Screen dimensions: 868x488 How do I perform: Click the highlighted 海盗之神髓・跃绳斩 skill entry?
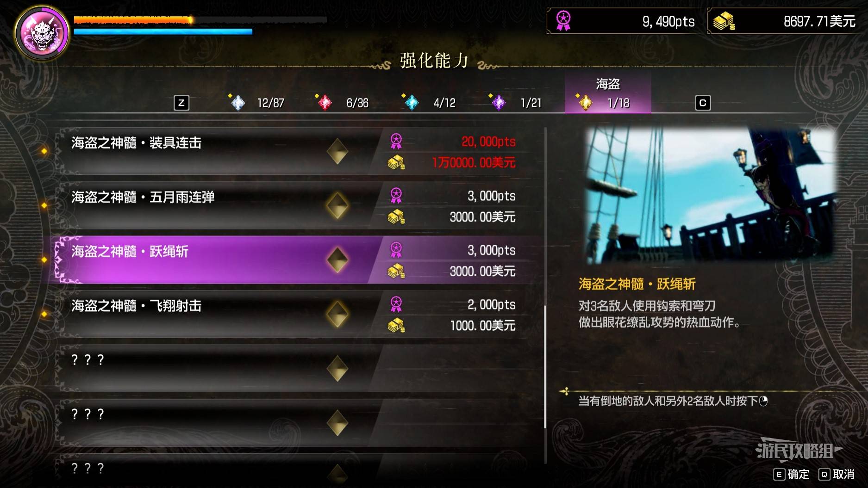(296, 260)
